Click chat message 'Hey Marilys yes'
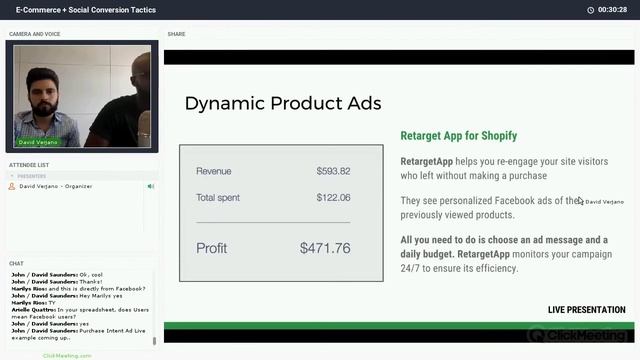The image size is (640, 360). tap(101, 296)
